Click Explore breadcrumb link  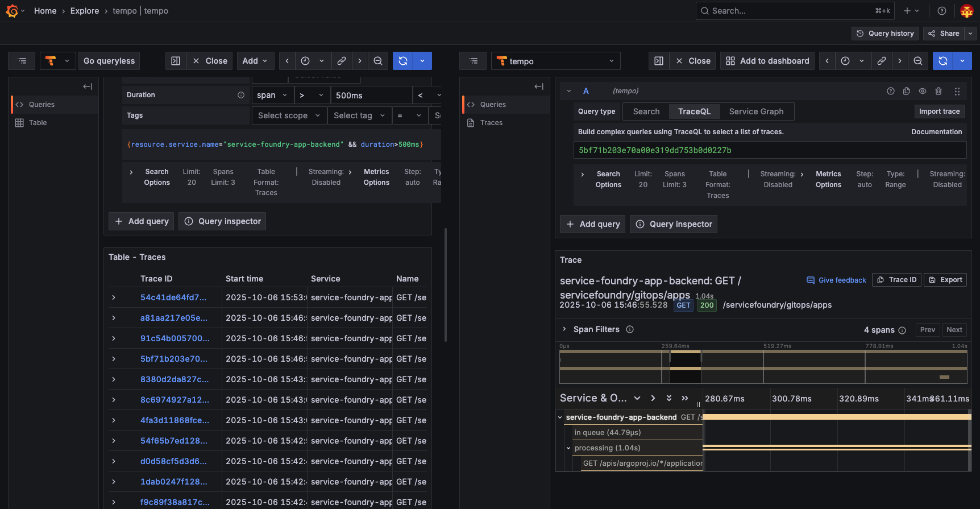tap(85, 11)
